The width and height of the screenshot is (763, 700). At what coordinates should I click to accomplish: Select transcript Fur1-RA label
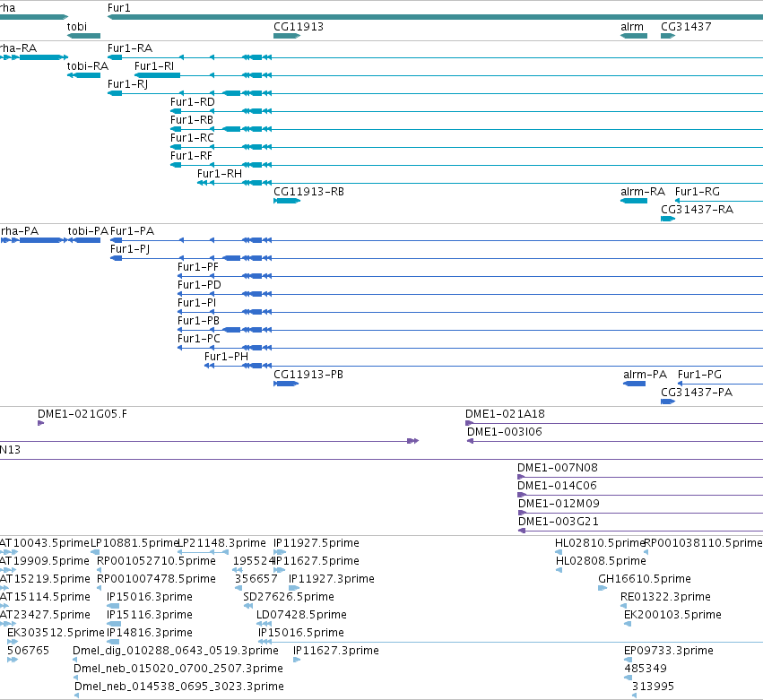click(130, 48)
